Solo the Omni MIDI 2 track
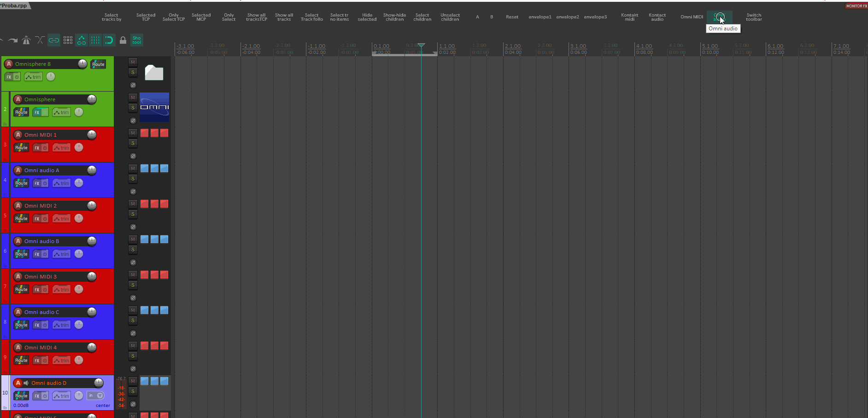The height and width of the screenshot is (418, 868). [133, 214]
